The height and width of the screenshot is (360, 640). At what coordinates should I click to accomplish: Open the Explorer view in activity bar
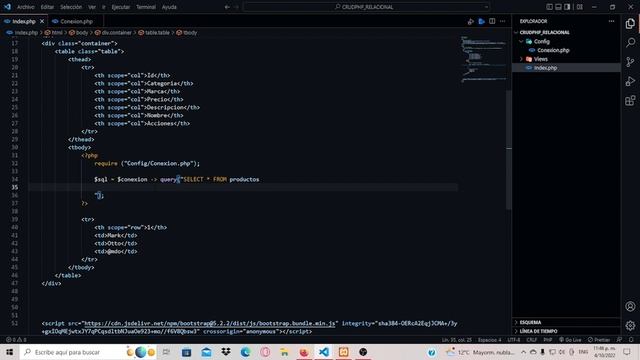coord(630,24)
